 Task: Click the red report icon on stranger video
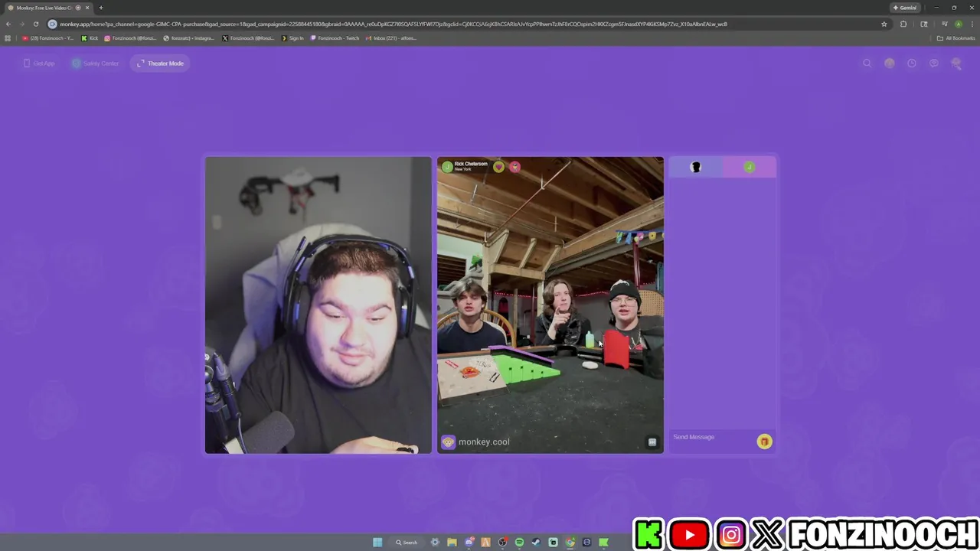point(514,167)
